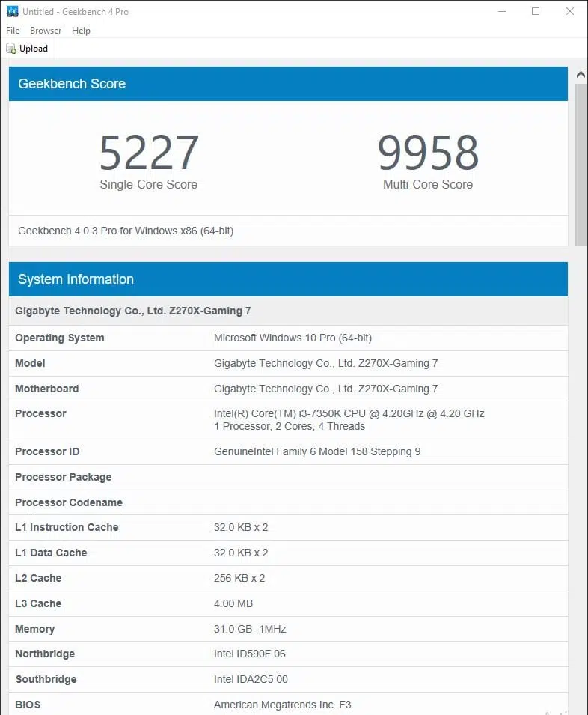Click American Megatrends Inc. F3 value
The image size is (588, 715).
point(282,705)
